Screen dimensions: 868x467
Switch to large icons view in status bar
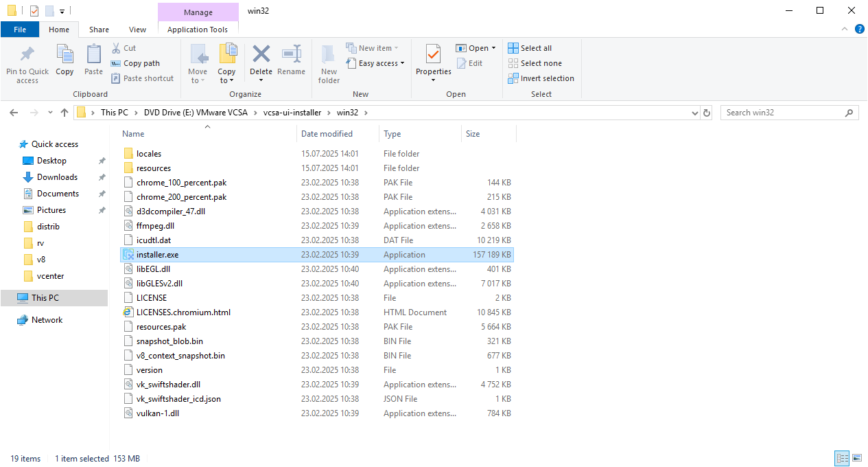point(857,458)
